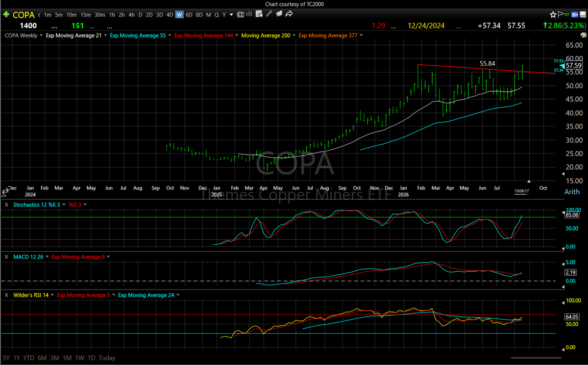
Task: Select the Y yearly timeframe
Action: tap(224, 15)
